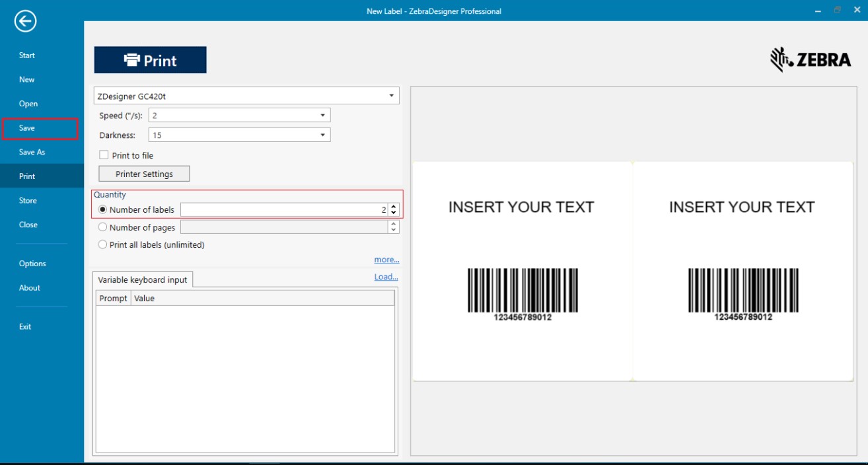Click the Load... link
This screenshot has height=465, width=868.
(x=386, y=277)
